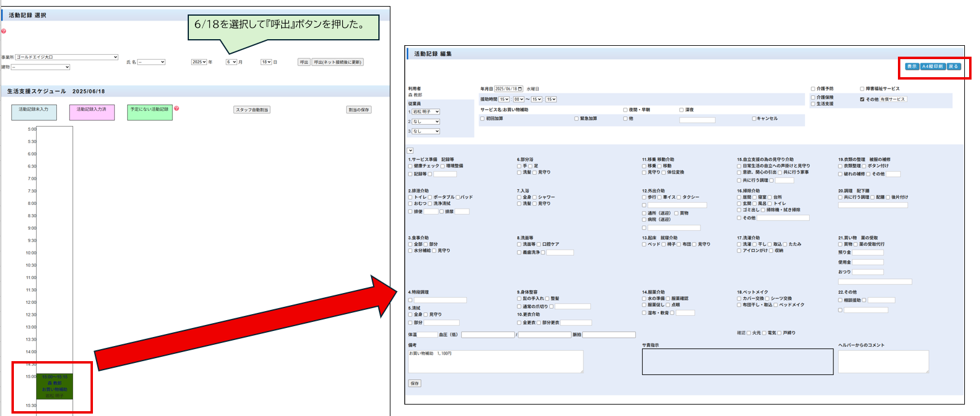
Task: Enable the 介護保険 checkbox
Action: tap(813, 97)
